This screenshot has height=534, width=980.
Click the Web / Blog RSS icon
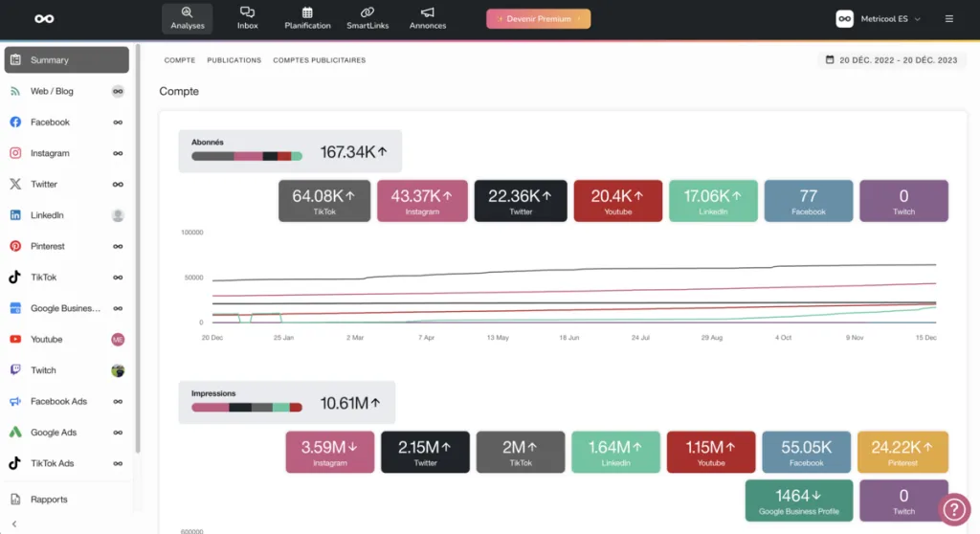(x=15, y=91)
